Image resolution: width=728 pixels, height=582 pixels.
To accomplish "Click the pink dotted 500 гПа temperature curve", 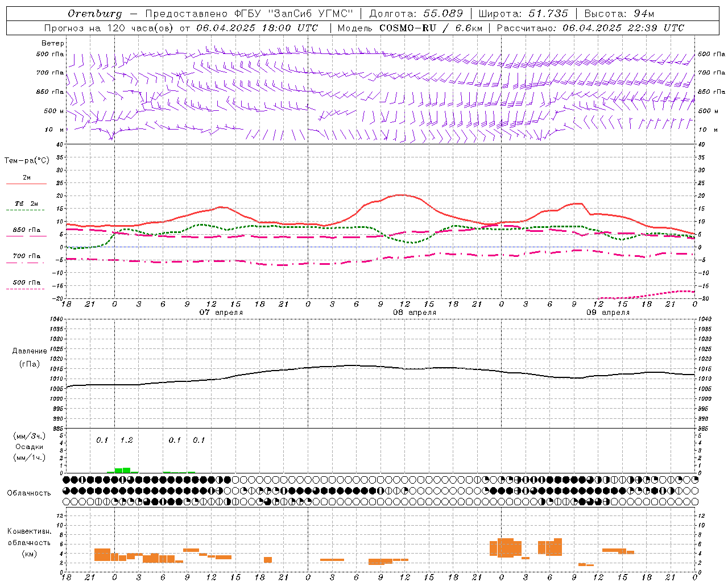I will point(647,294).
